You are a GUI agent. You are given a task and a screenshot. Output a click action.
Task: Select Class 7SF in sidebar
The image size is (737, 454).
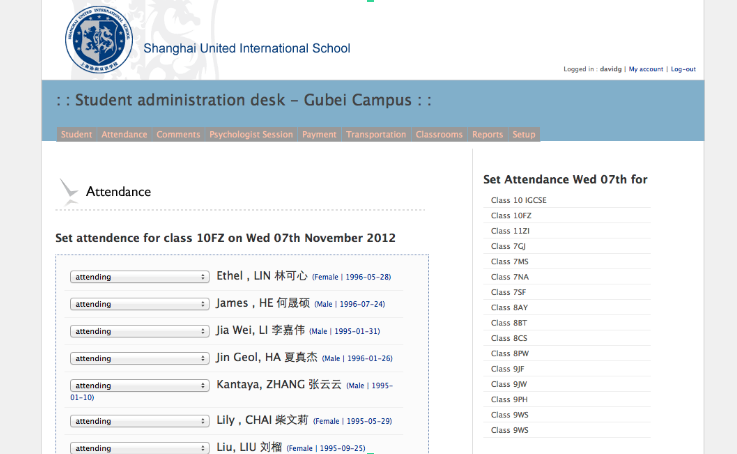508,292
